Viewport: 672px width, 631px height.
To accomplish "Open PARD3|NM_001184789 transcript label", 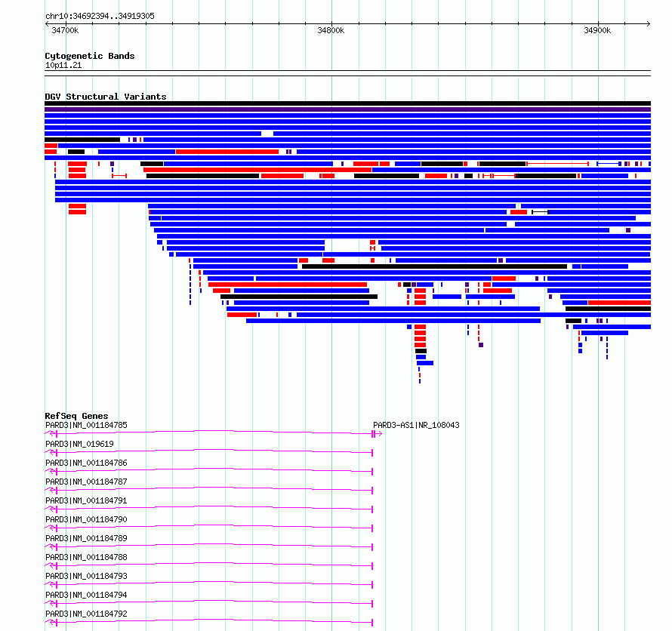I will coord(86,538).
